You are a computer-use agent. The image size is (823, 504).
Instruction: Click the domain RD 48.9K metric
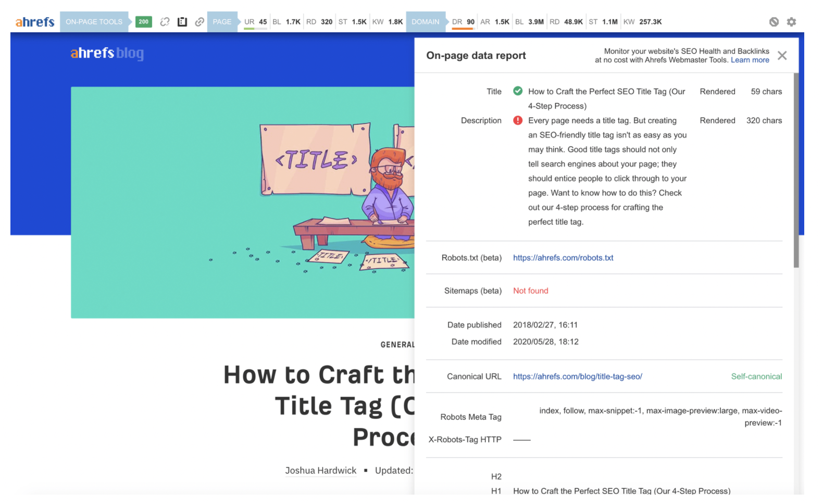(x=566, y=22)
